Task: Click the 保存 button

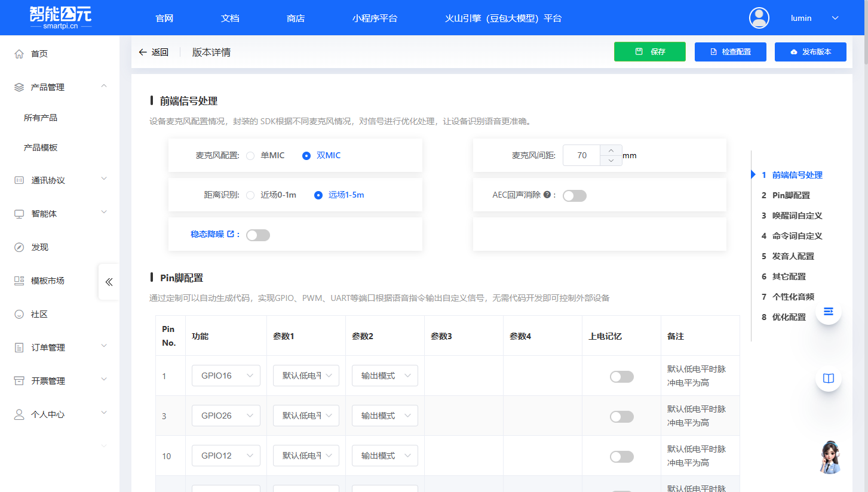Action: (649, 52)
